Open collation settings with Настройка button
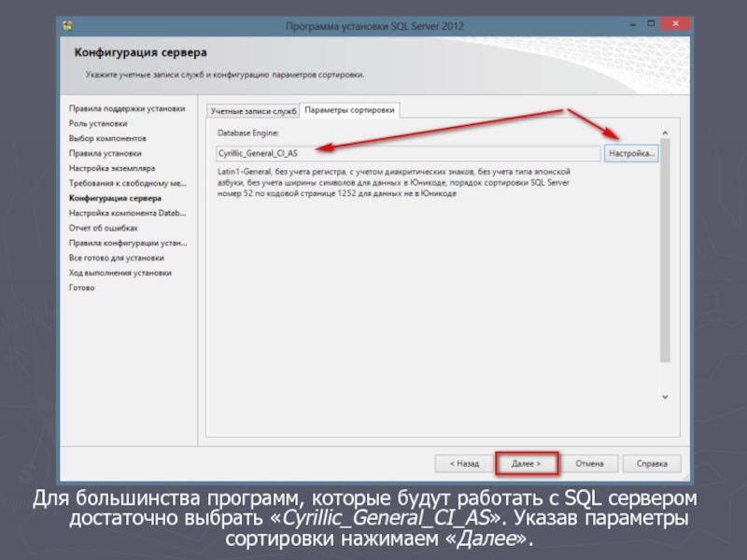Screen dimensions: 747x560 pos(631,153)
